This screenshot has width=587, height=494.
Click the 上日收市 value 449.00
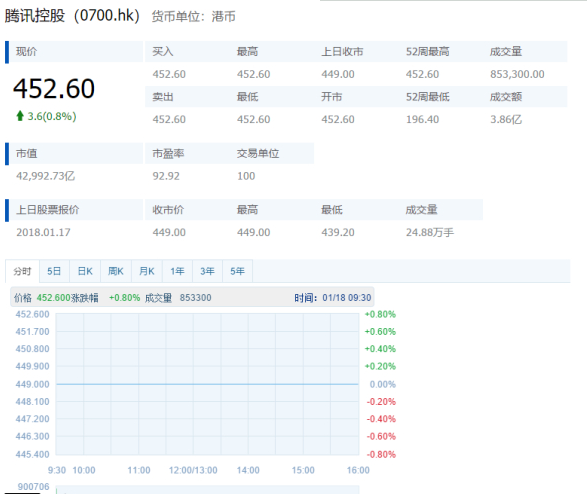pos(338,74)
